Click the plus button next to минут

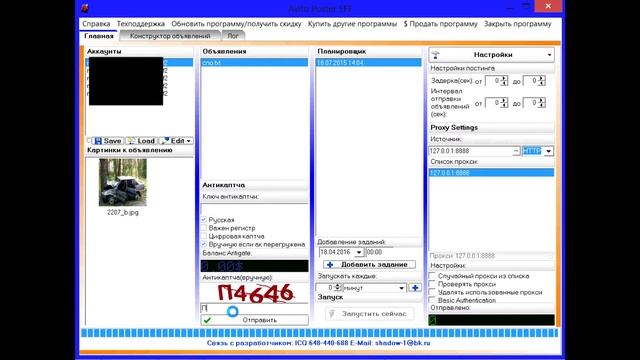pos(415,288)
